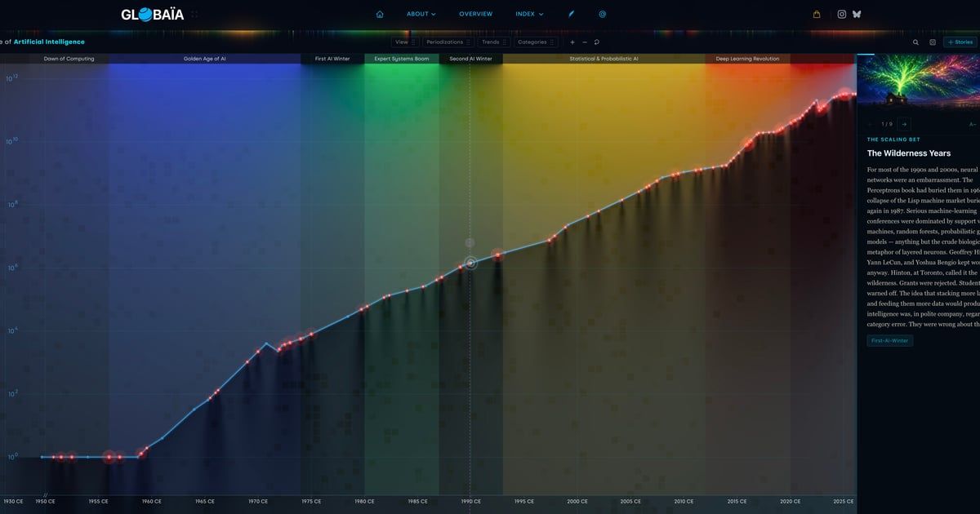Click the First-AI-Winter tag button
Image resolution: width=980 pixels, height=514 pixels.
coord(889,341)
